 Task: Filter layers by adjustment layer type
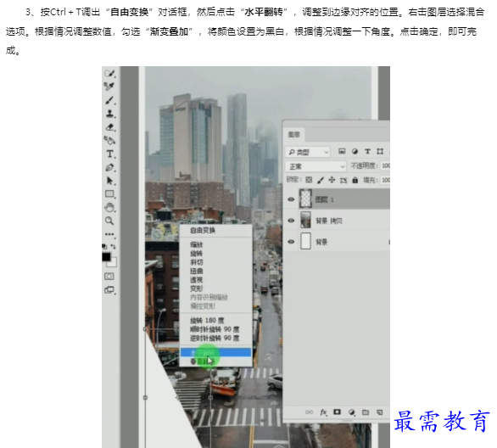point(355,152)
